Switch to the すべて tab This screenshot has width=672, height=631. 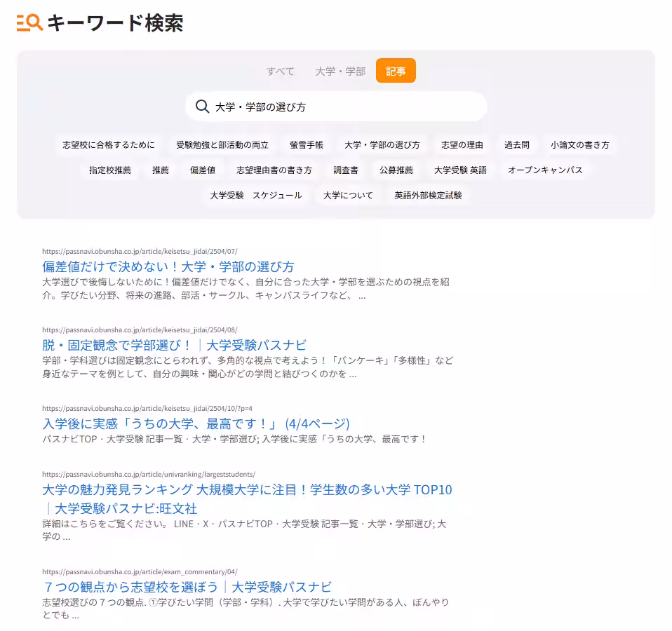click(280, 71)
